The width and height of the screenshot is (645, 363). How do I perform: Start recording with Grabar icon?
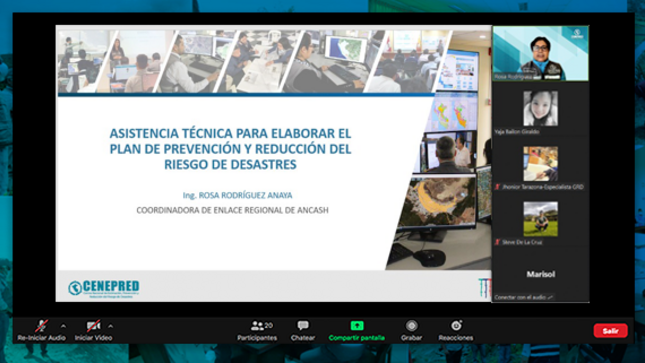[x=411, y=326]
